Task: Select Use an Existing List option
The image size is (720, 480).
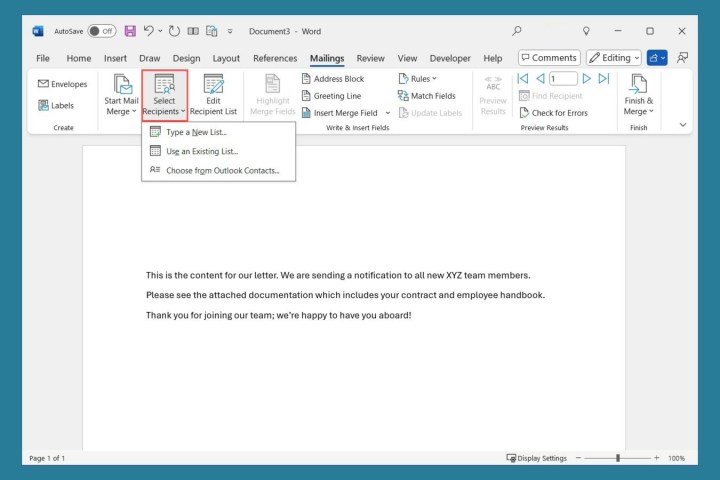Action: pyautogui.click(x=201, y=151)
